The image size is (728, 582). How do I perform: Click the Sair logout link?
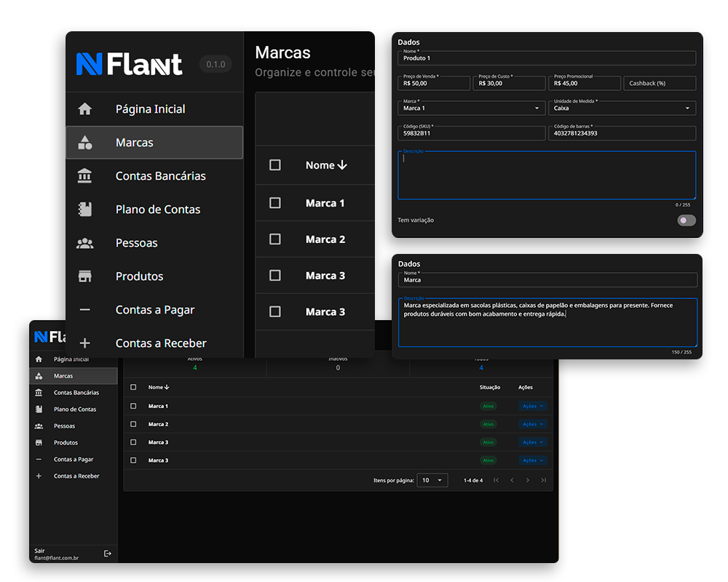[40, 551]
